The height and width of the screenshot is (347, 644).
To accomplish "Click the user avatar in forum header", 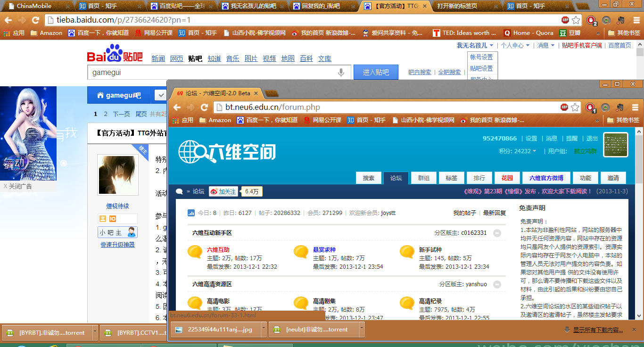I will 616,145.
